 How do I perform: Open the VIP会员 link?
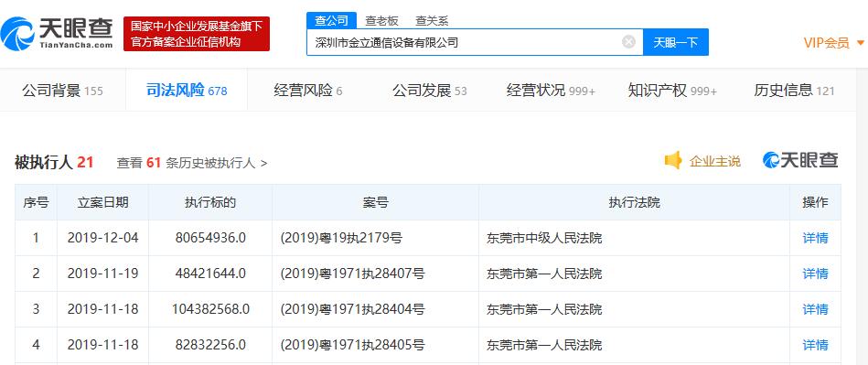coord(827,43)
